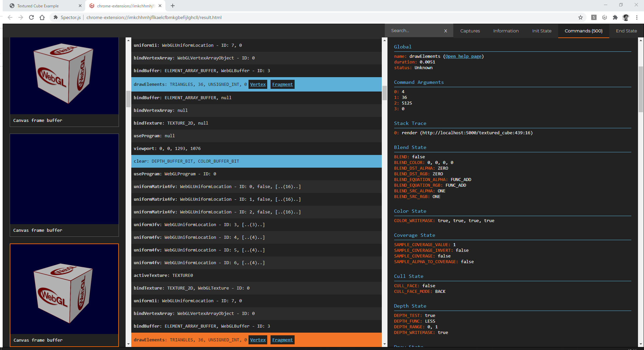Open the Captures tab

tap(470, 31)
